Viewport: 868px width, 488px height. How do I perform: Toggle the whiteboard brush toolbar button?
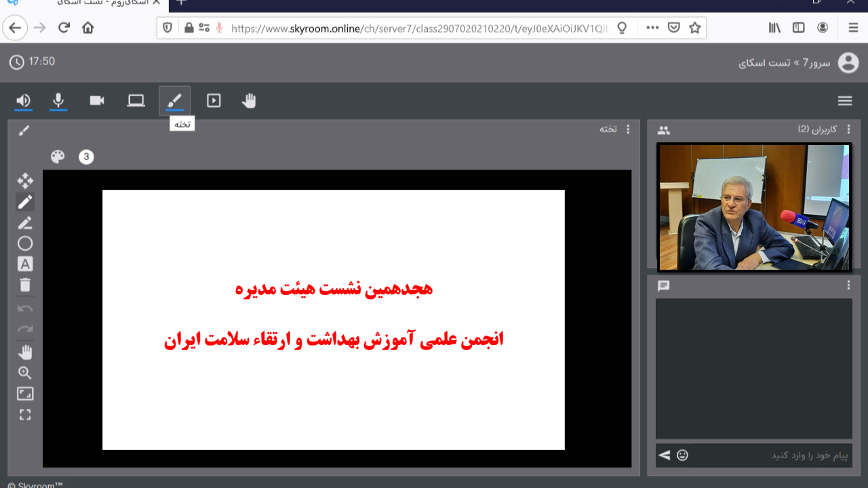tap(174, 101)
